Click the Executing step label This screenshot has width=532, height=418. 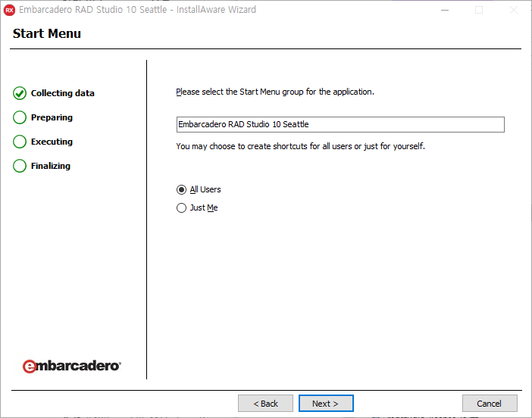(x=52, y=142)
